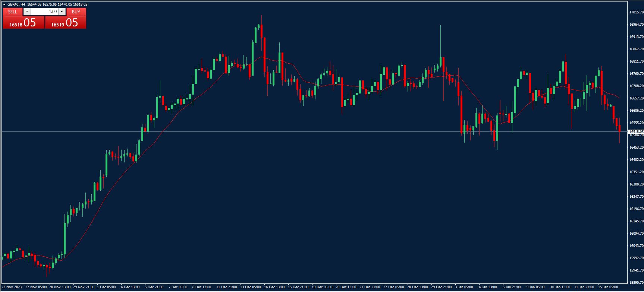Click the 13 Dec 05:00 time label
The width and height of the screenshot is (644, 292).
pyautogui.click(x=250, y=287)
